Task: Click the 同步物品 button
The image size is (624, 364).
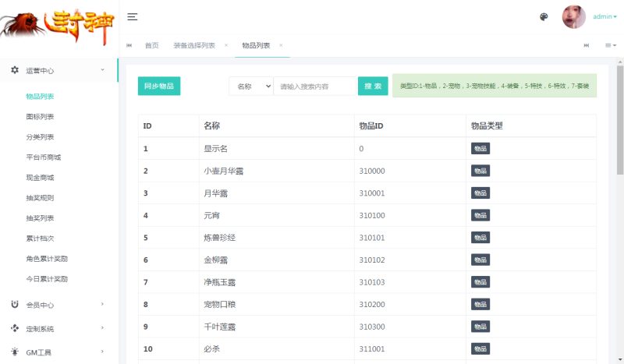Action: [x=159, y=86]
